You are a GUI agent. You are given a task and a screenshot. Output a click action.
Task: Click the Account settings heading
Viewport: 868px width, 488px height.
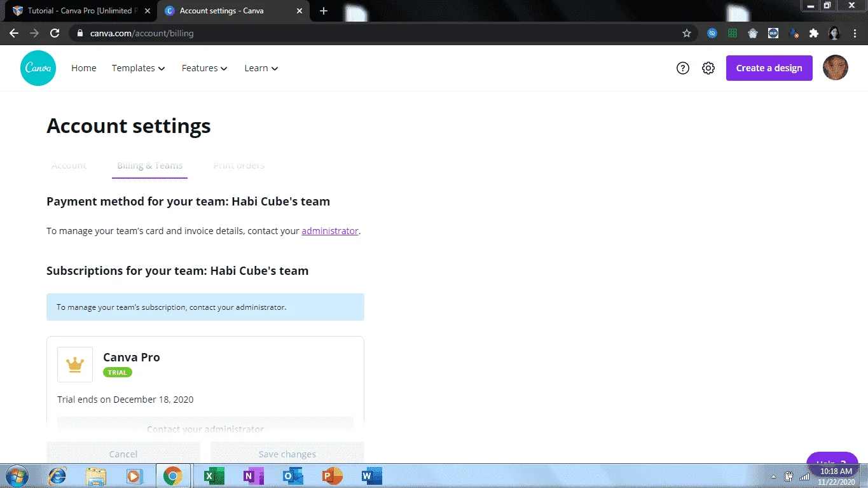point(128,126)
